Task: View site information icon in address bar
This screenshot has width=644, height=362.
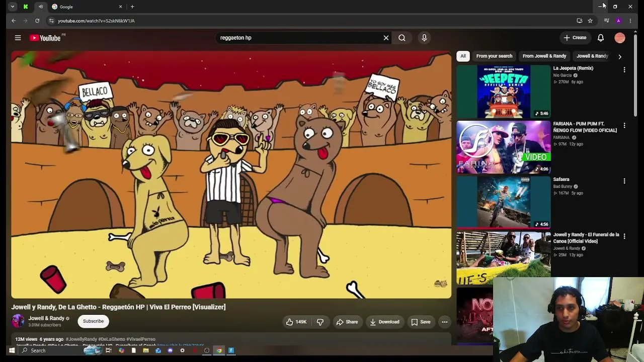Action: click(51, 21)
